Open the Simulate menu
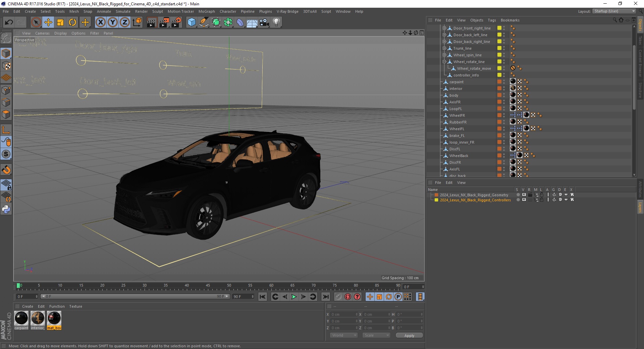644x349 pixels. pyautogui.click(x=123, y=11)
